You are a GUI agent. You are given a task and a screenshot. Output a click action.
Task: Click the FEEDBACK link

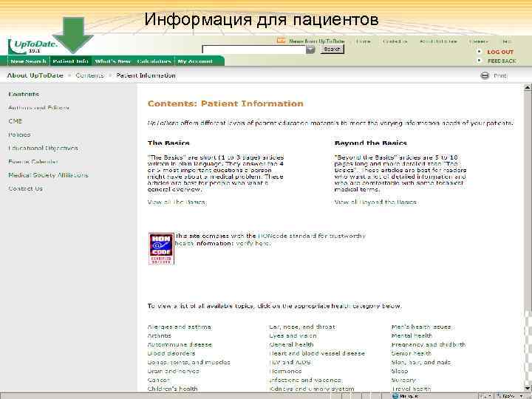(502, 61)
